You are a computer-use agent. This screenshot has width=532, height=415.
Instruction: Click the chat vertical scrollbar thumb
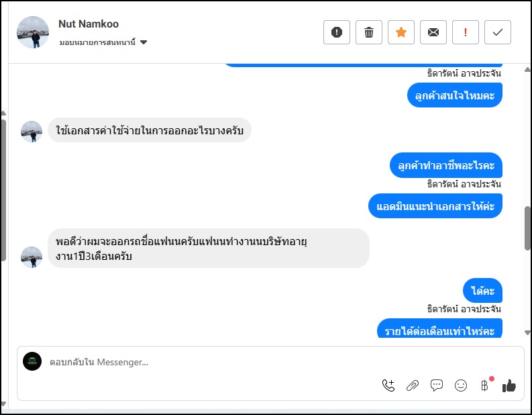coord(527,228)
